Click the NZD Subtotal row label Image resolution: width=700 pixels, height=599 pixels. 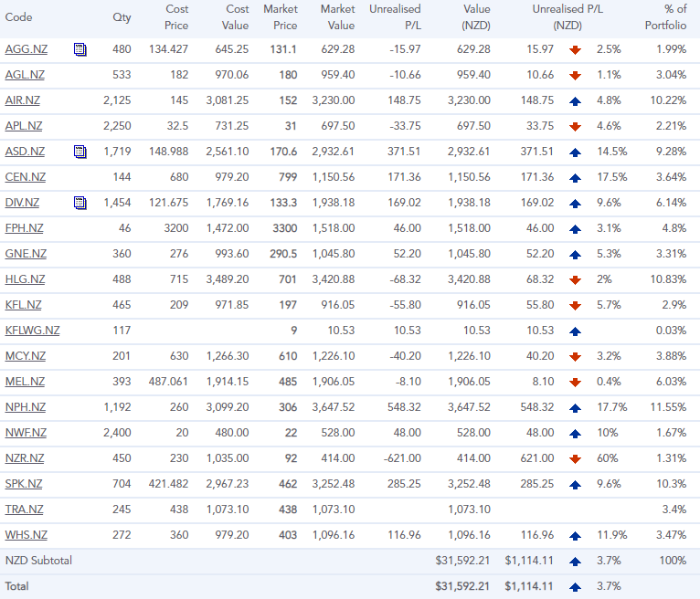pyautogui.click(x=38, y=560)
